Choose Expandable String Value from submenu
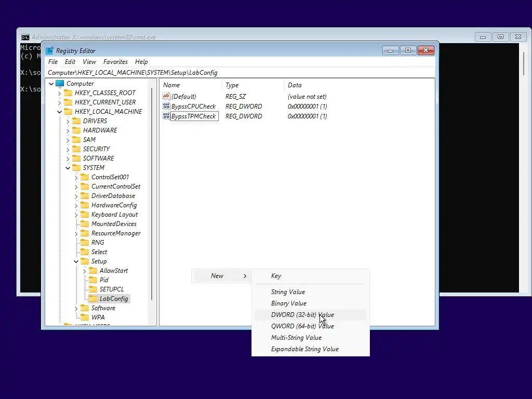Viewport: 532px width, 399px height. point(311,349)
